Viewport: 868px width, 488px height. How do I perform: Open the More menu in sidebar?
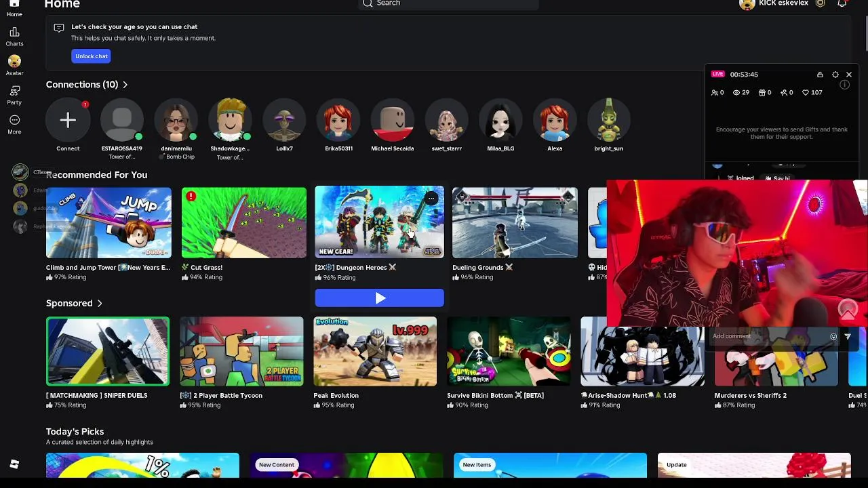pos(14,124)
